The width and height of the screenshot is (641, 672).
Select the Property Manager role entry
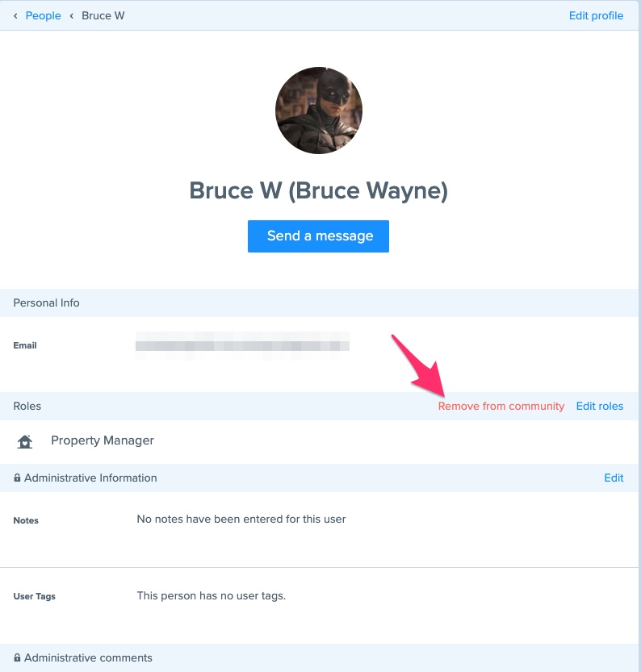[102, 440]
